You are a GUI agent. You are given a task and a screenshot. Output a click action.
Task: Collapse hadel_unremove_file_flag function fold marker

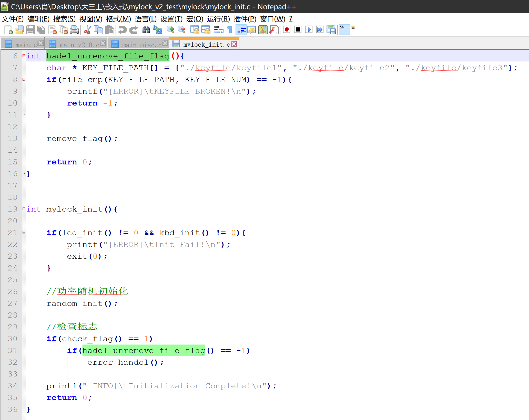[24, 56]
